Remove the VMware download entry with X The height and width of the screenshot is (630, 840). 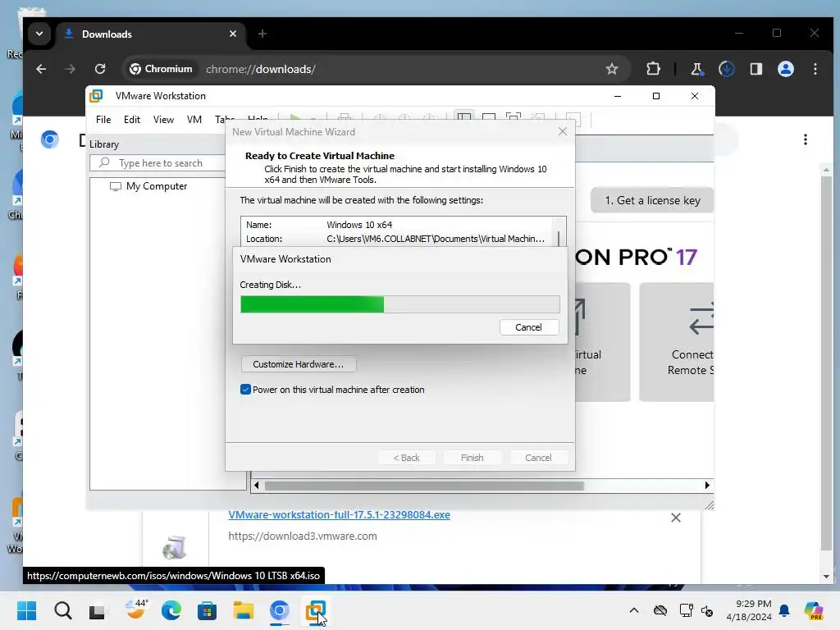point(676,518)
